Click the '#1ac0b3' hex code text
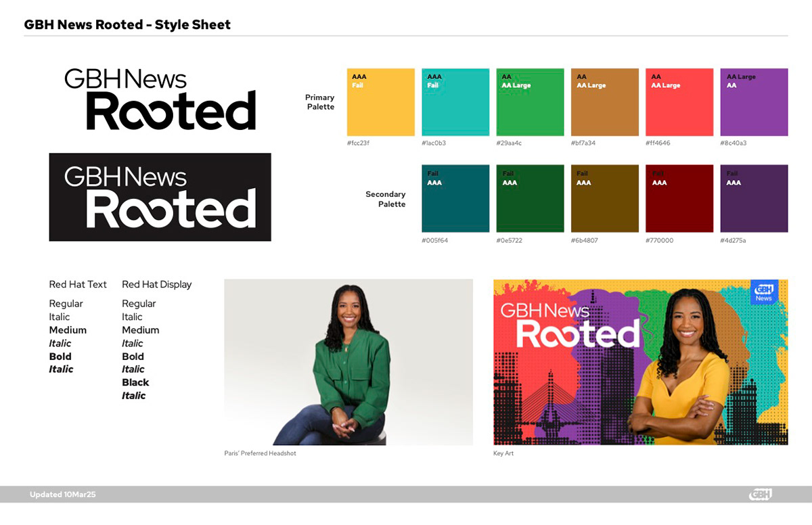 point(434,143)
